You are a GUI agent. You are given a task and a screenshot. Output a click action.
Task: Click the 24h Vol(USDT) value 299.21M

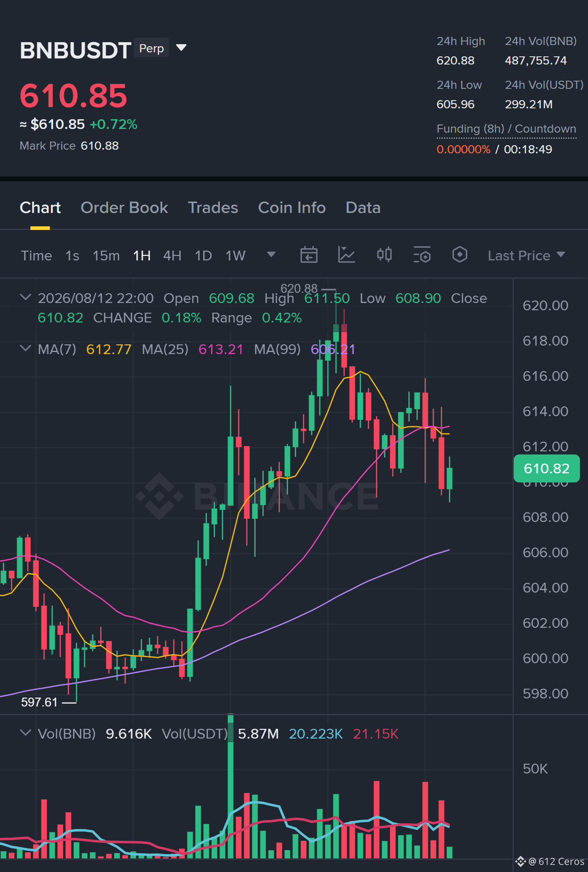click(529, 104)
